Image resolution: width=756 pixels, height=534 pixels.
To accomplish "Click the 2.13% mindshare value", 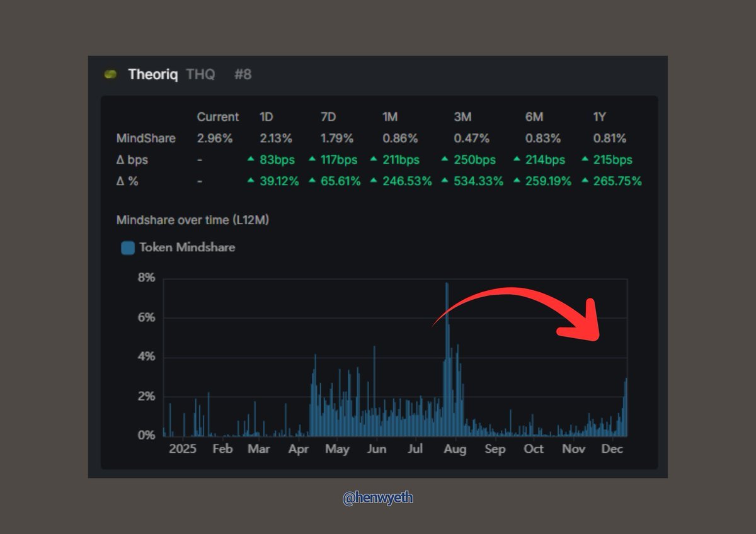I will 276,138.
